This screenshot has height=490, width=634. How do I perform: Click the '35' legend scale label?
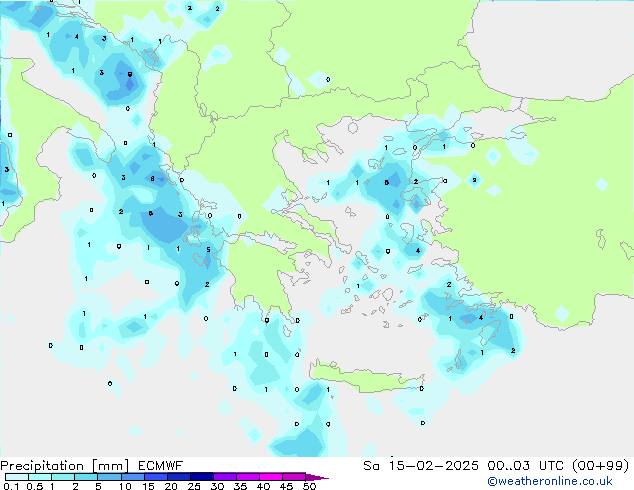click(x=240, y=486)
